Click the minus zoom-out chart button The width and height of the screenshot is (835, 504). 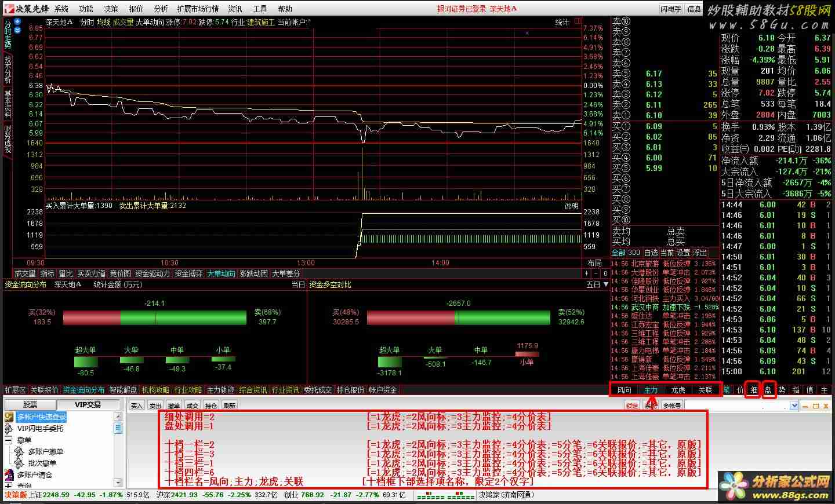point(596,273)
